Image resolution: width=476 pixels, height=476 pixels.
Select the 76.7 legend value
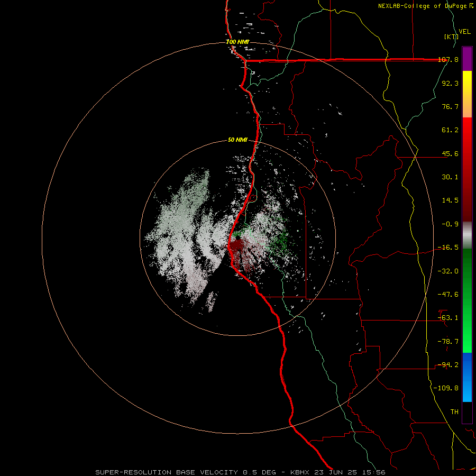tap(450, 106)
